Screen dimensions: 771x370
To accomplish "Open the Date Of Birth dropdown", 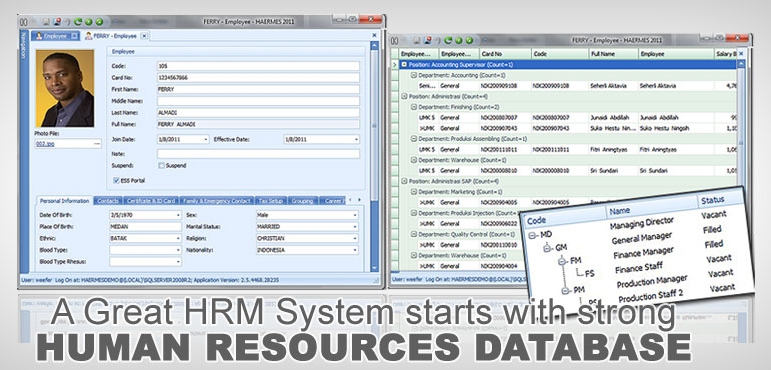I will coord(178,215).
